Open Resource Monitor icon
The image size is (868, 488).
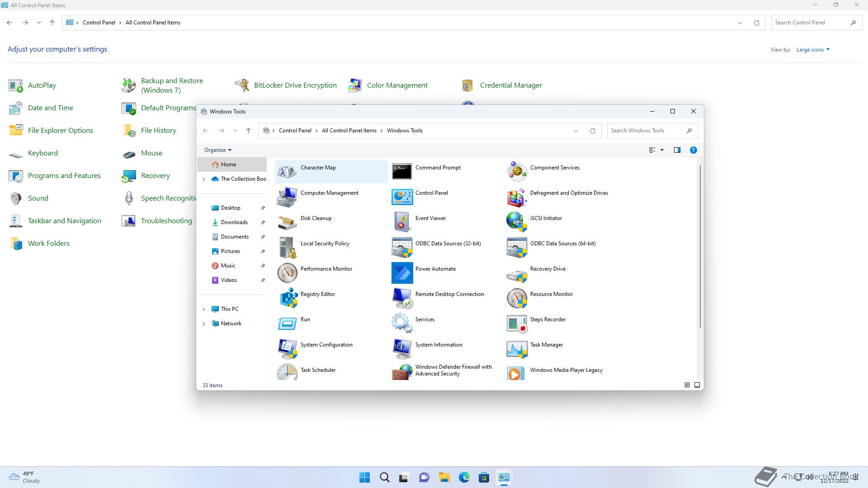click(517, 298)
